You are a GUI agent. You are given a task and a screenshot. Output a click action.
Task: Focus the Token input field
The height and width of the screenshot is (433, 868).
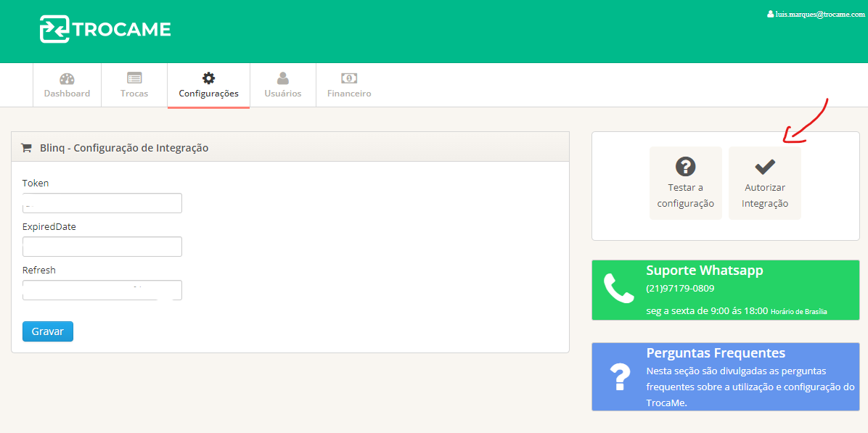102,203
